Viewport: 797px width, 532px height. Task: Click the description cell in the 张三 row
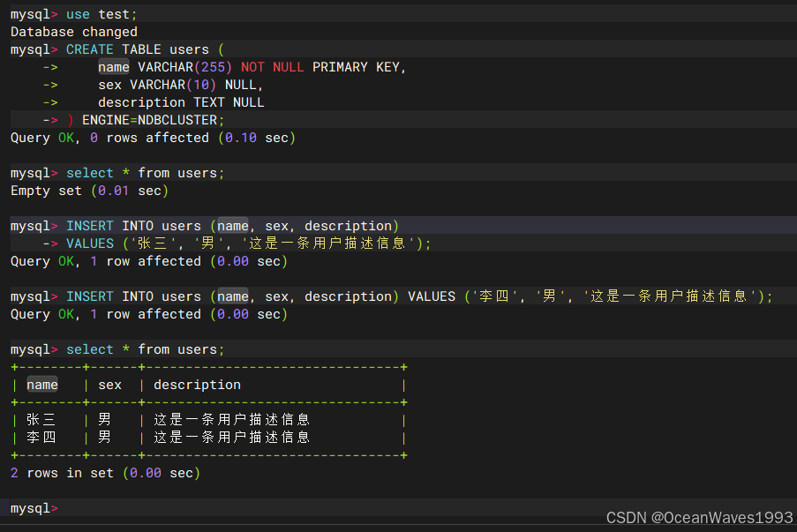(x=232, y=420)
